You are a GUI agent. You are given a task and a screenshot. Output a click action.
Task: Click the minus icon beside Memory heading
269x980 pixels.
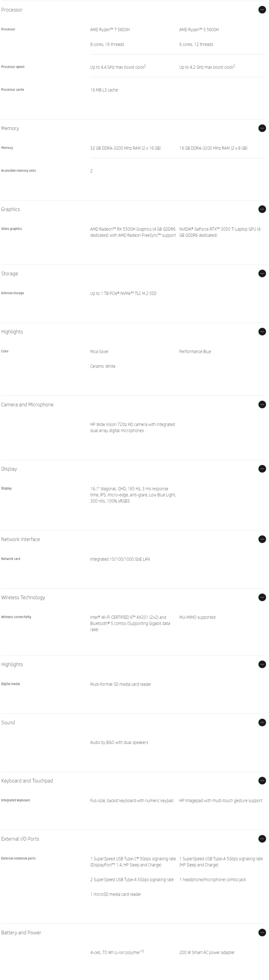click(262, 128)
